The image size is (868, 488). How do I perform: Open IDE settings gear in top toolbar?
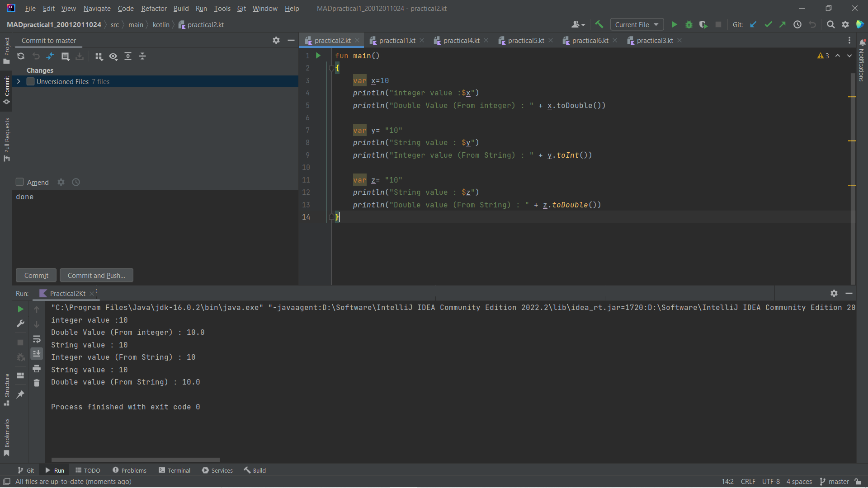pyautogui.click(x=845, y=24)
